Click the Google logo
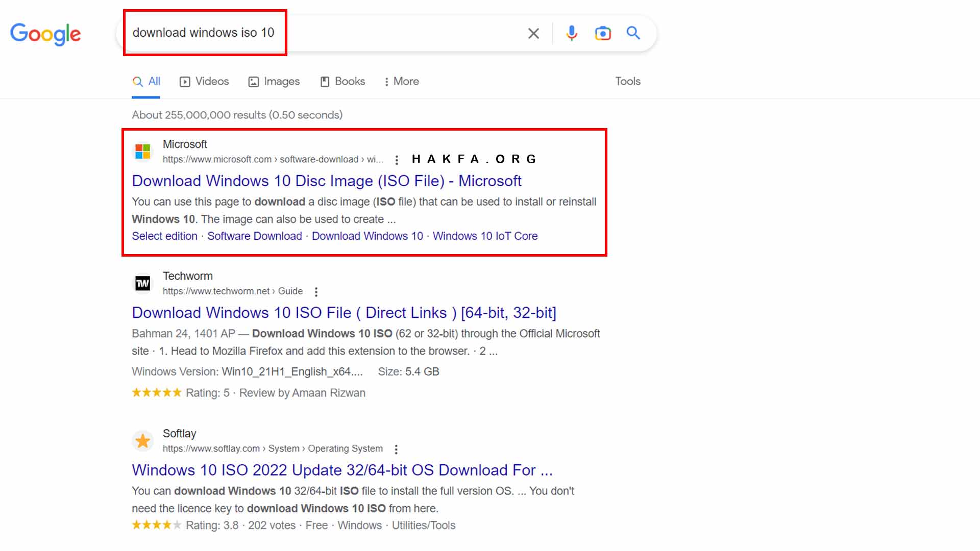Viewport: 980px width, 551px height. tap(45, 34)
